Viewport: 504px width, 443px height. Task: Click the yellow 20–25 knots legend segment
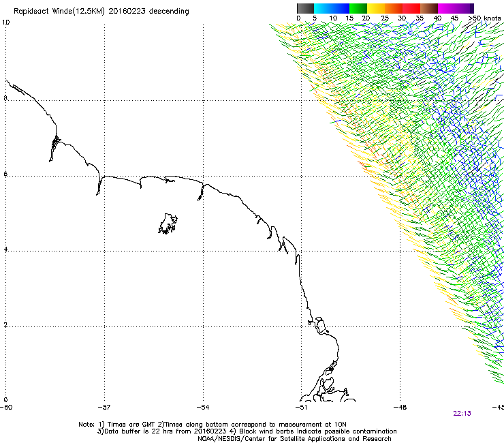376,8
